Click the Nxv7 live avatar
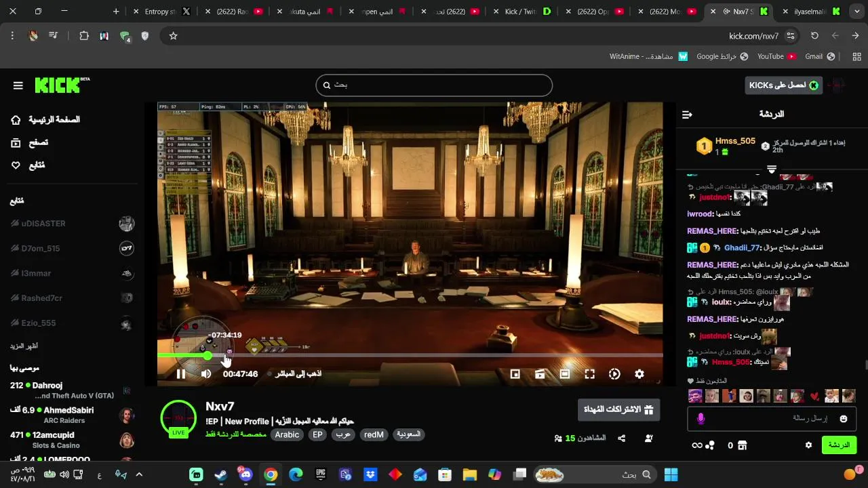The image size is (868, 488). tap(178, 419)
